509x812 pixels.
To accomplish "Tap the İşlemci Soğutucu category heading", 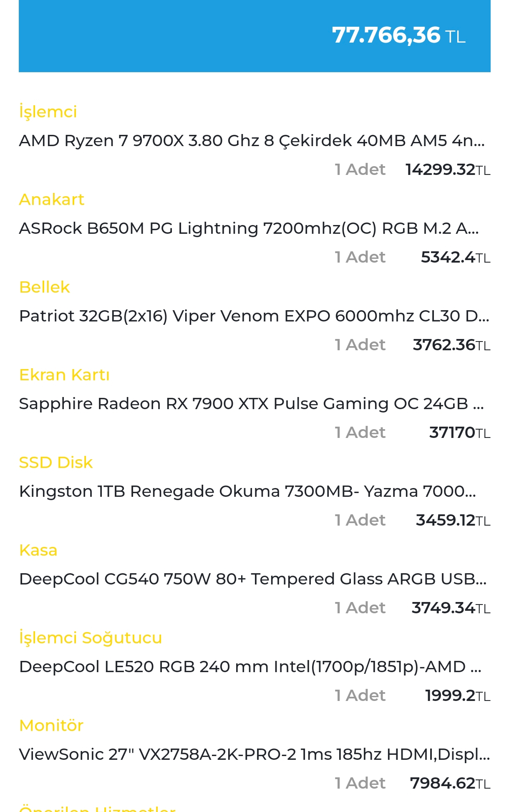I will pyautogui.click(x=91, y=638).
